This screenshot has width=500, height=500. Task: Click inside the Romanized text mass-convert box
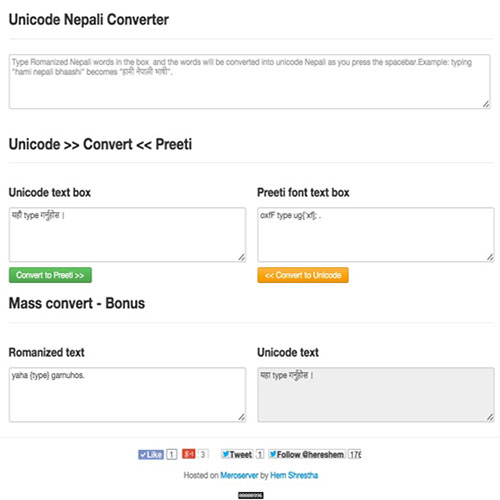pos(127,395)
